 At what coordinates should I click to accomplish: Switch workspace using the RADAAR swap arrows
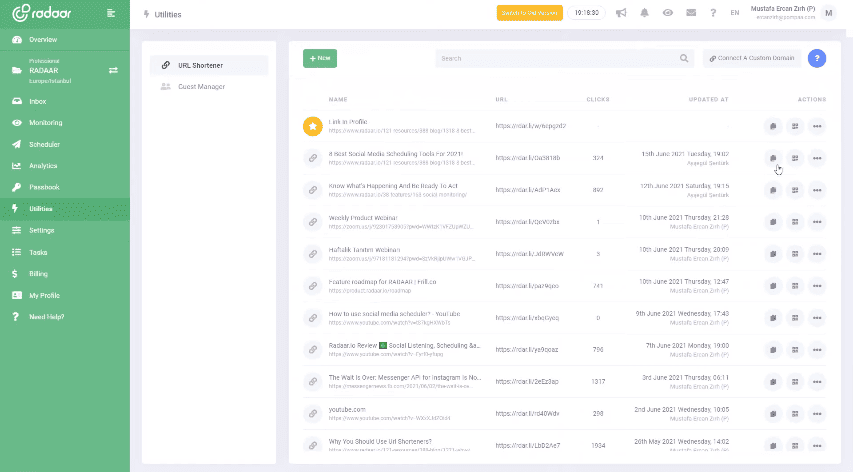pyautogui.click(x=113, y=70)
